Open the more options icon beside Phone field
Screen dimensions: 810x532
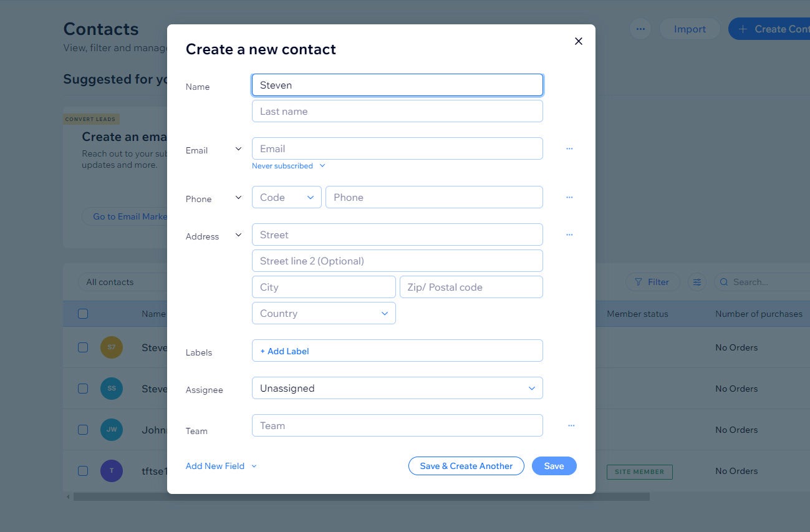[x=569, y=197]
